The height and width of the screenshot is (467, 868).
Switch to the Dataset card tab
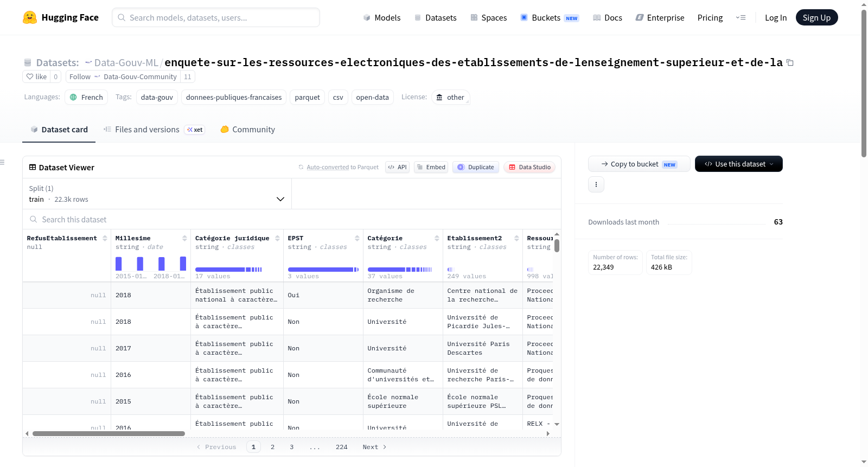tap(59, 130)
